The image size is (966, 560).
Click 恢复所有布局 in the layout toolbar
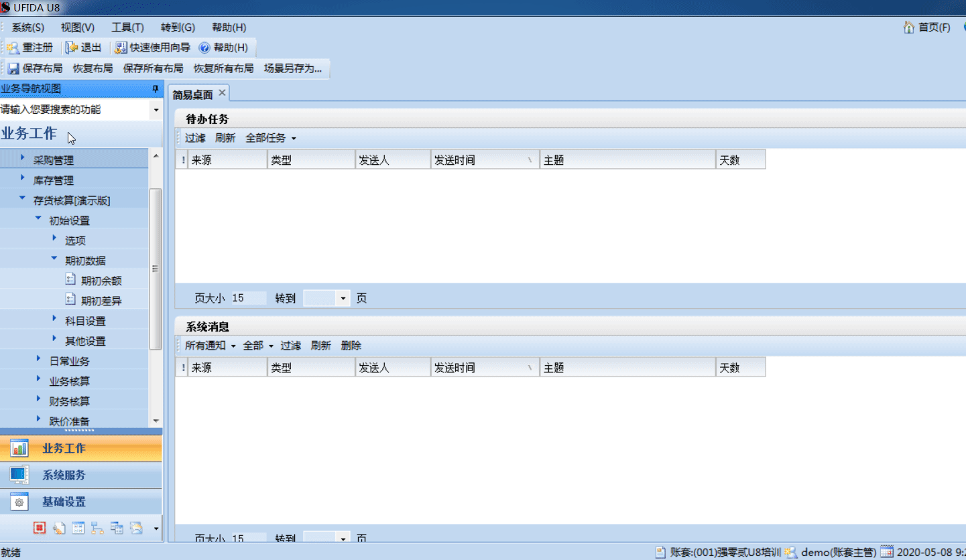(223, 68)
